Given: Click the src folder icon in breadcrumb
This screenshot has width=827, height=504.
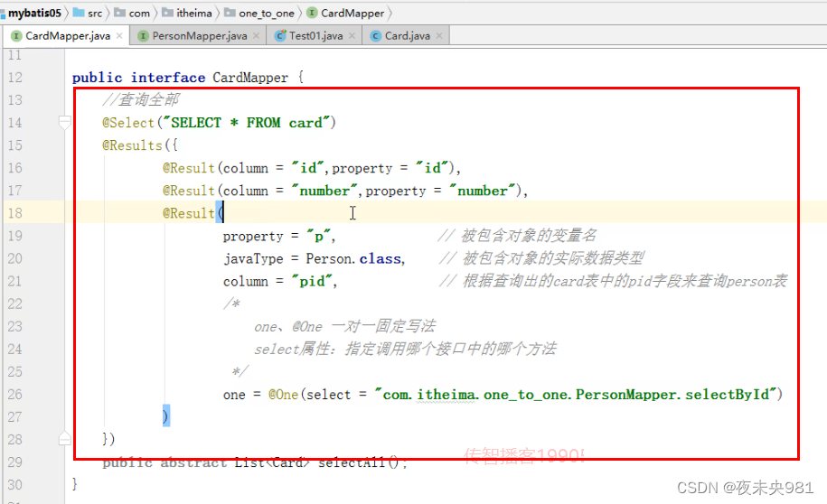Looking at the screenshot, I should point(78,12).
